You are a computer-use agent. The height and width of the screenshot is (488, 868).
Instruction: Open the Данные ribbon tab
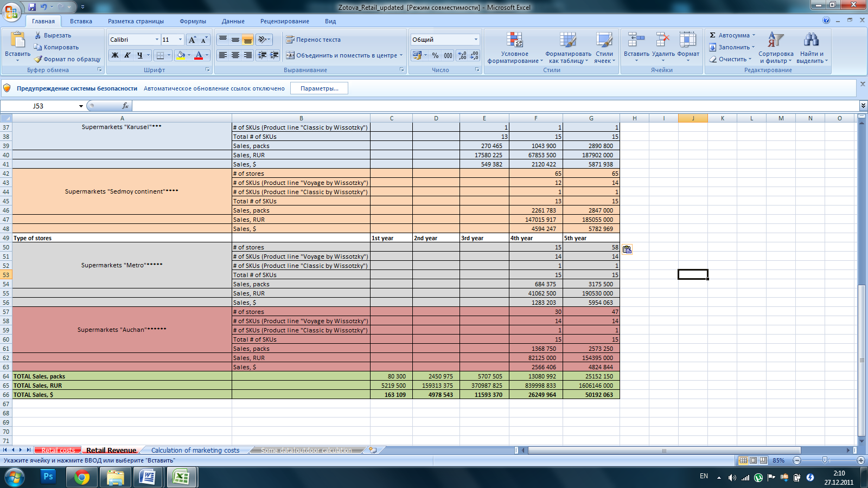(233, 21)
